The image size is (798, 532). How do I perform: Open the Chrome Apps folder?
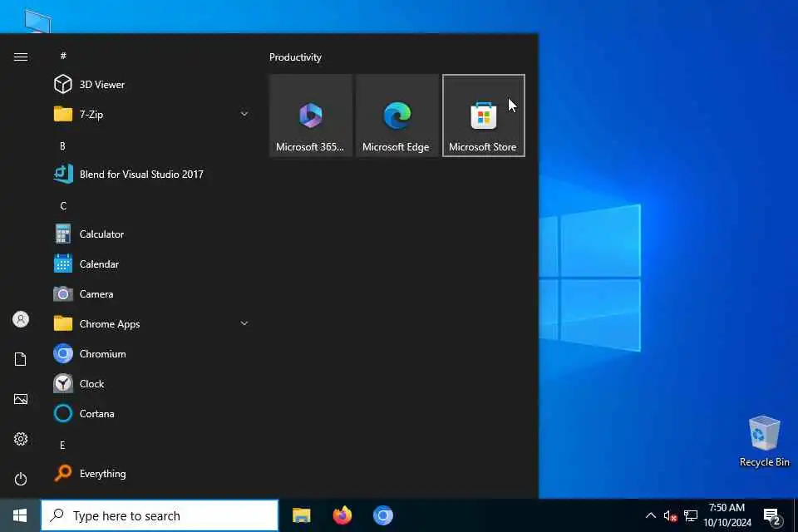point(151,324)
